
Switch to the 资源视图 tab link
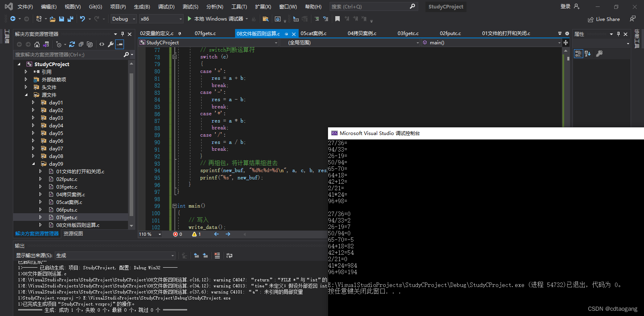tap(73, 234)
